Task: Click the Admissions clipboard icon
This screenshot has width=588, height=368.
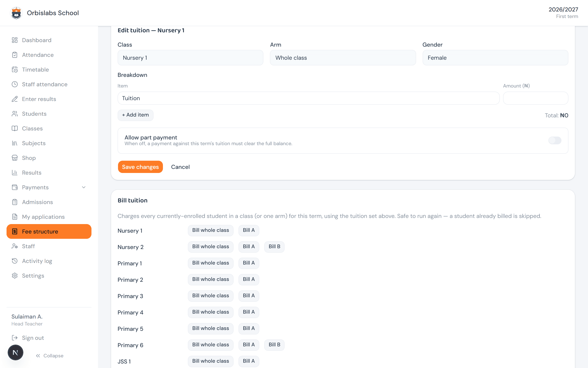Action: (14, 202)
